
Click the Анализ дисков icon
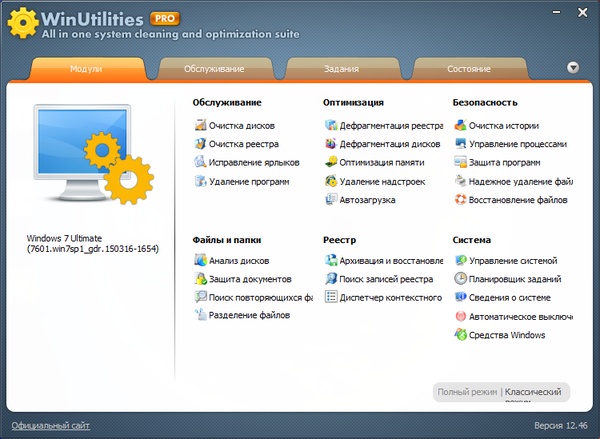[200, 260]
